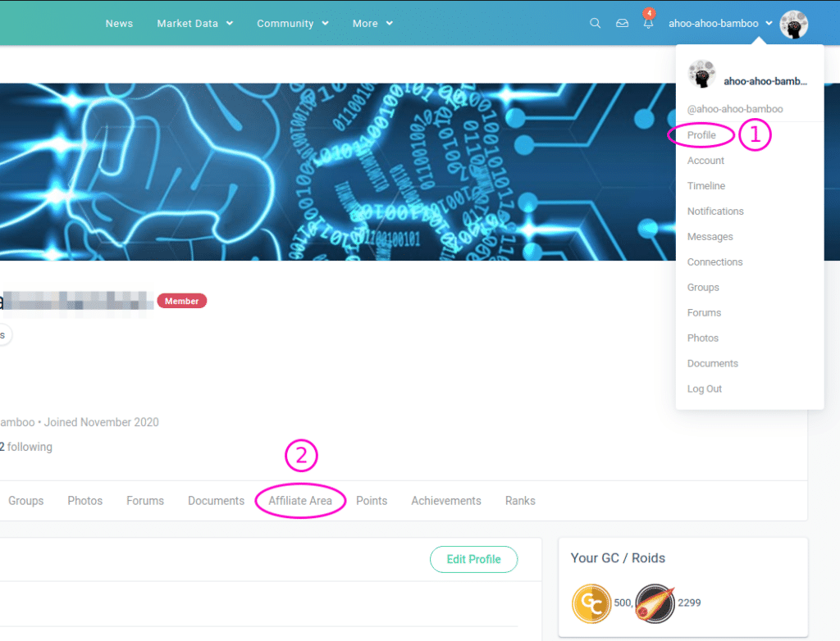The height and width of the screenshot is (641, 840).
Task: Click the search magnifier icon
Action: (x=596, y=24)
